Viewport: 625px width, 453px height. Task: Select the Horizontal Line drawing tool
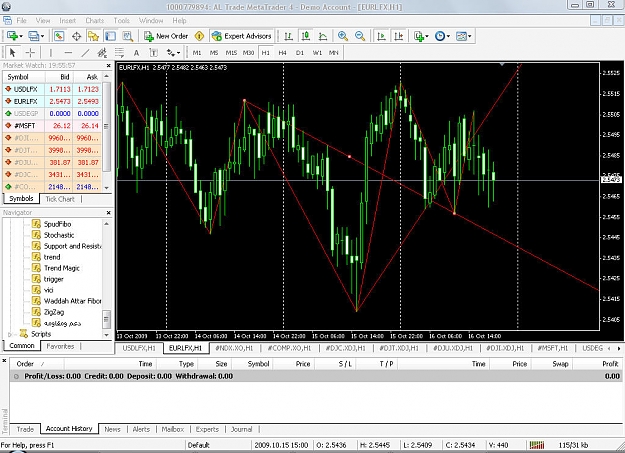68,53
